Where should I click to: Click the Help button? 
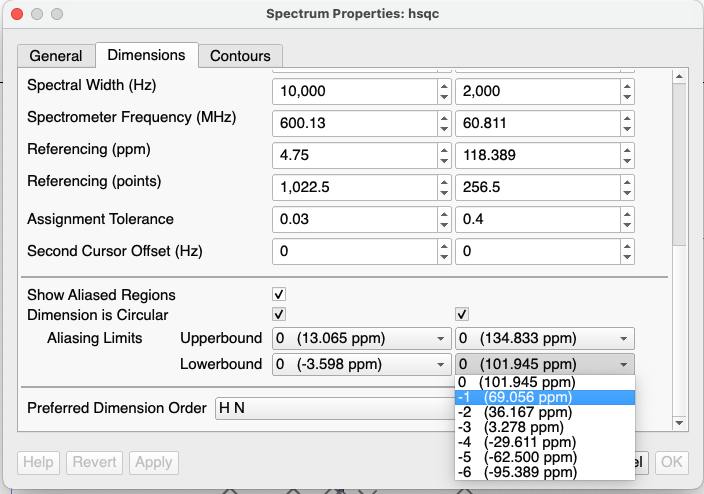click(38, 462)
